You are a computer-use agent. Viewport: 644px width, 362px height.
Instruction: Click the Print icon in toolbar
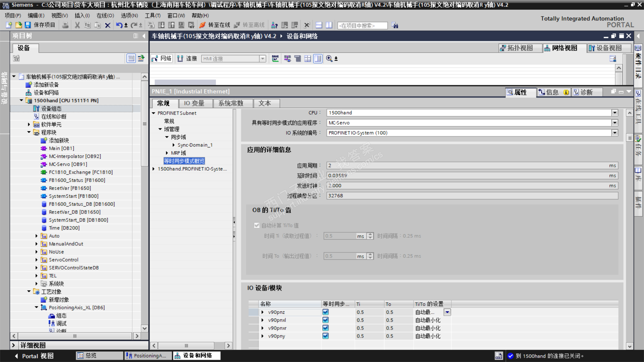pos(65,25)
